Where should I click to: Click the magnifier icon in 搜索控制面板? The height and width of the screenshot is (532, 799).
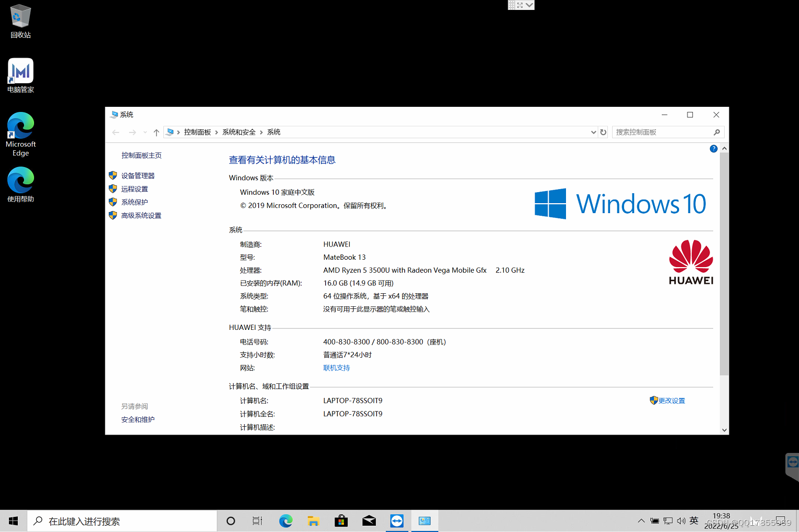(717, 132)
